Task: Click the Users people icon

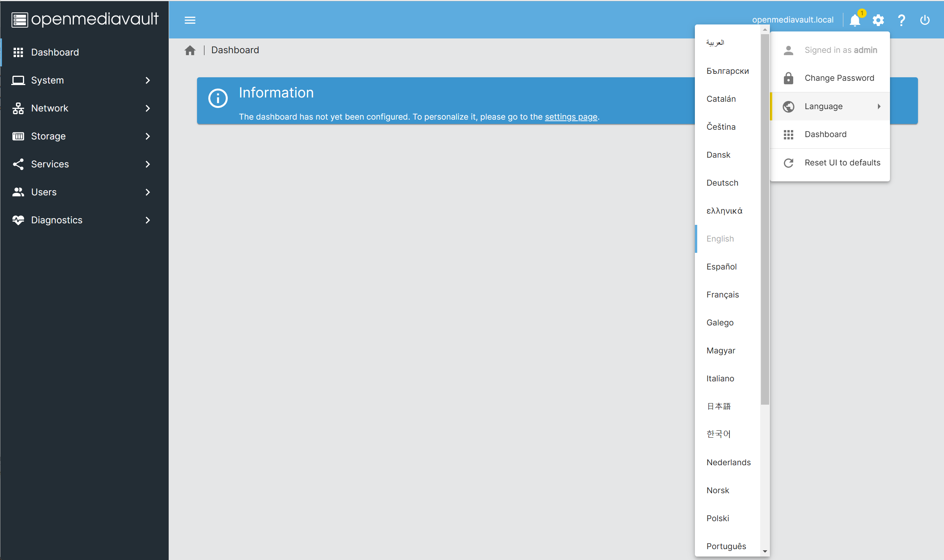Action: (18, 192)
